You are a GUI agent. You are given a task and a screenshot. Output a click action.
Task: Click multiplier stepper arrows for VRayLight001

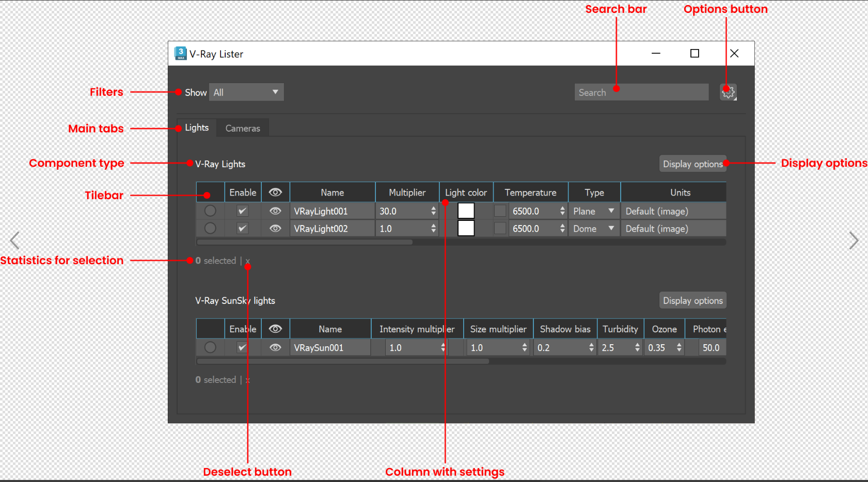tap(433, 211)
